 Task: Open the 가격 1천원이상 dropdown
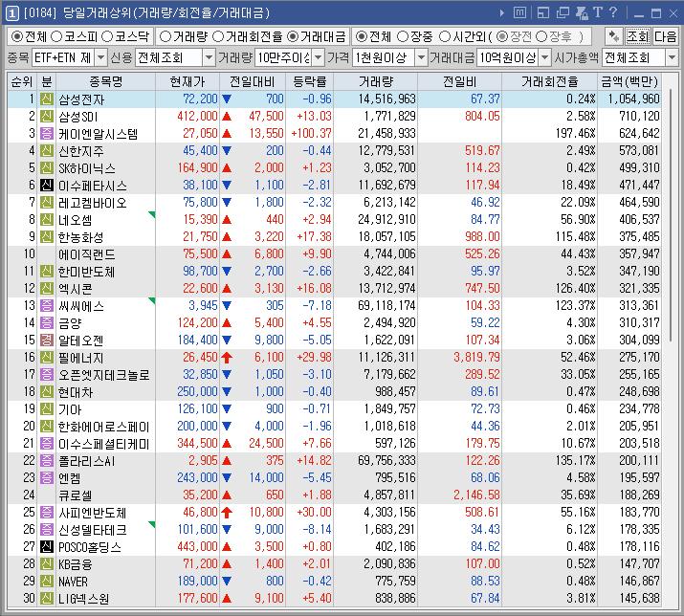pyautogui.click(x=421, y=57)
